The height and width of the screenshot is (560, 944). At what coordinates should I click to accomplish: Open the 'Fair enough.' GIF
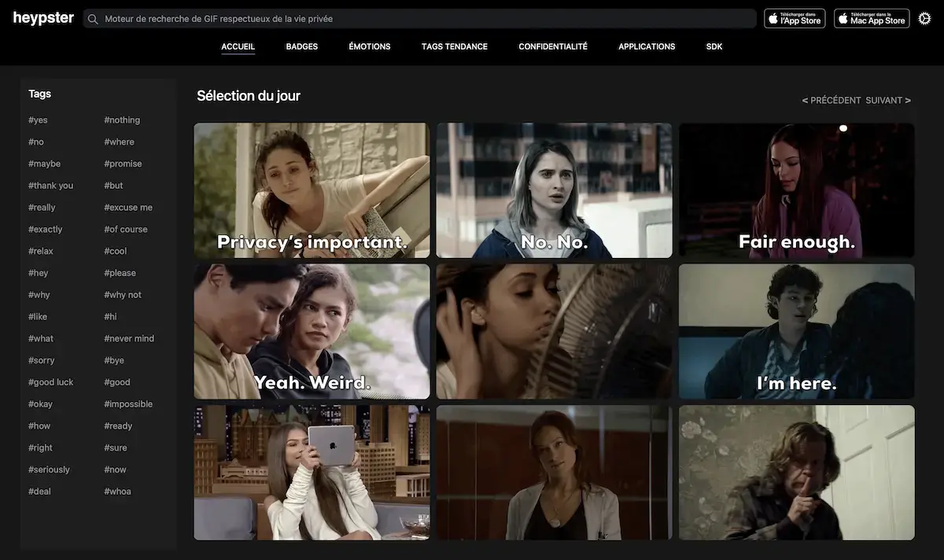pos(797,190)
